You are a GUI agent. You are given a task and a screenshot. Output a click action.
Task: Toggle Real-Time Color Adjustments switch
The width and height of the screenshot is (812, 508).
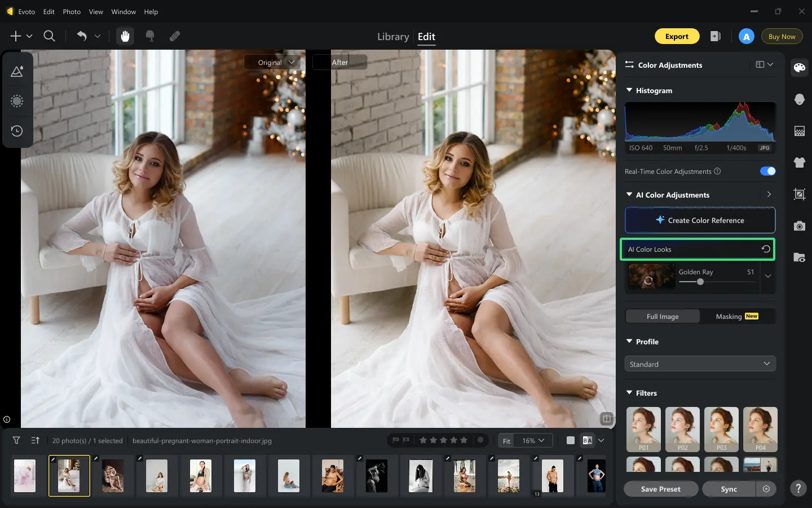click(767, 171)
